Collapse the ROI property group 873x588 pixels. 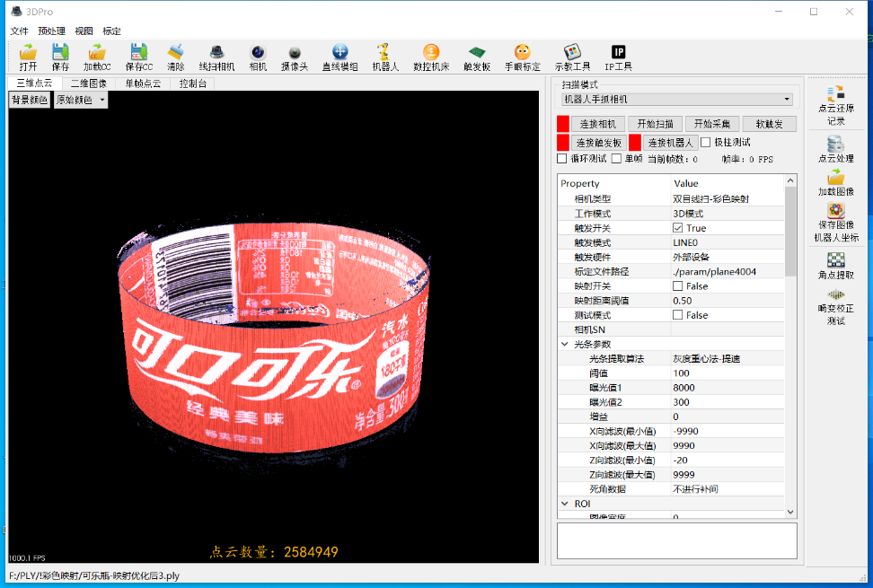(x=565, y=504)
